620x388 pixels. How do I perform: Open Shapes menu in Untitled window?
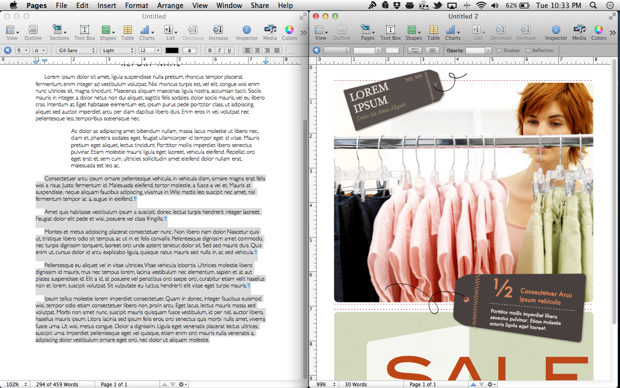(108, 32)
